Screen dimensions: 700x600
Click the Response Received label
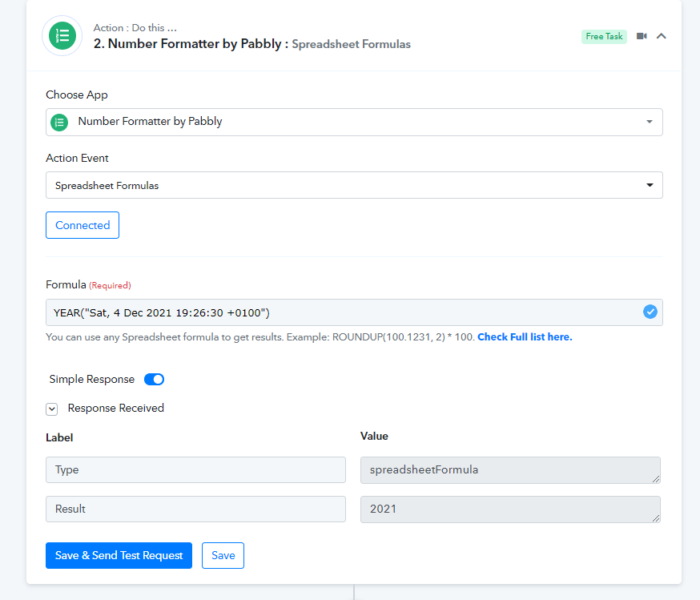115,408
